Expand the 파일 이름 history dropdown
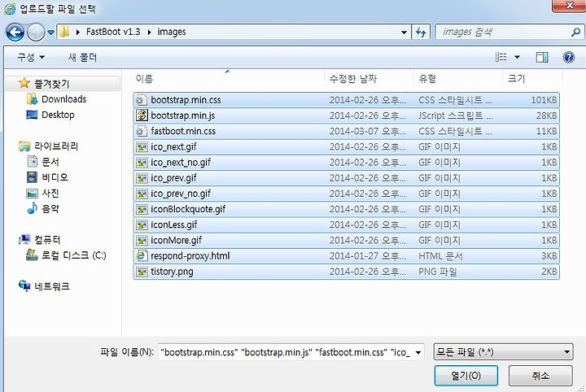586x392 pixels. point(418,352)
